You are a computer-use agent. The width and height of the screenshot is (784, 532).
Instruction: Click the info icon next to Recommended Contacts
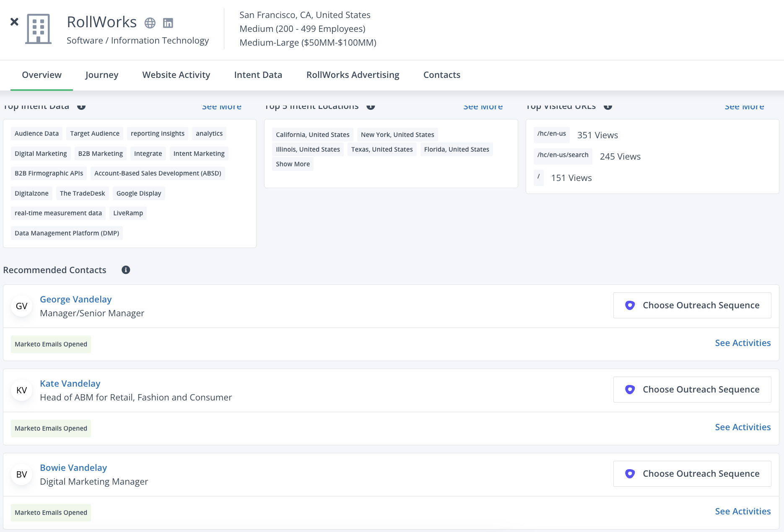126,270
